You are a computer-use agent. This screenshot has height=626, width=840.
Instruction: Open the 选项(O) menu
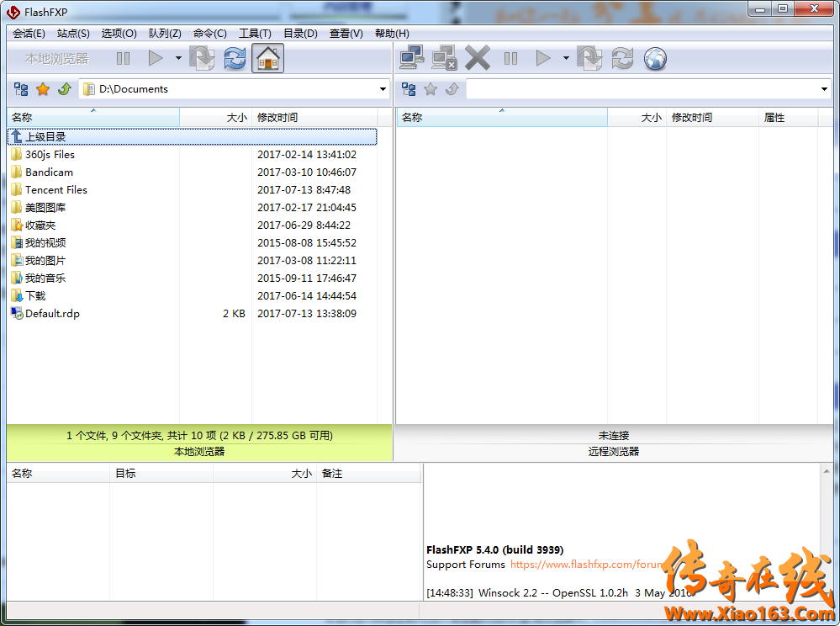coord(119,33)
